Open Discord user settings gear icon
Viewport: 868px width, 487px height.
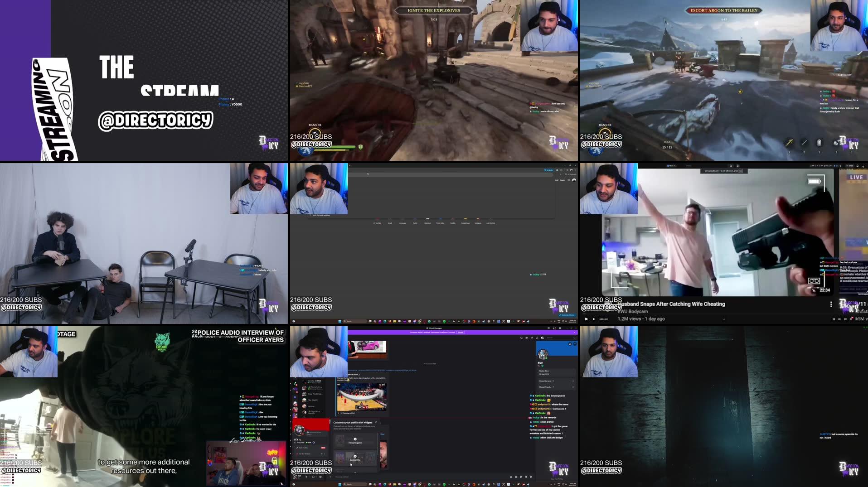(320, 477)
